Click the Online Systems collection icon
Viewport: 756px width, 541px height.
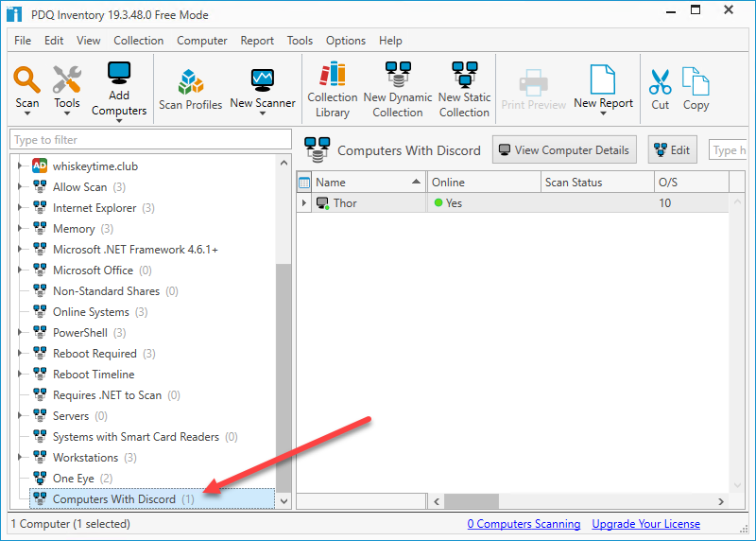point(40,311)
